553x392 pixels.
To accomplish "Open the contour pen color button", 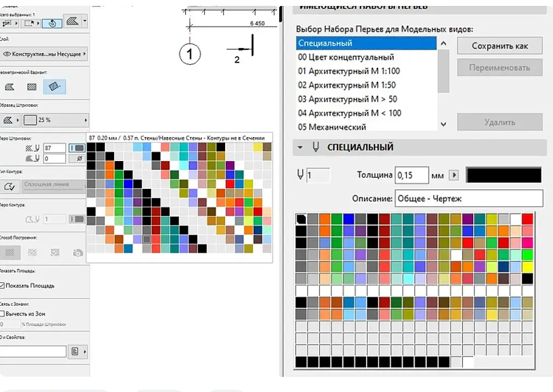I will click(x=77, y=219).
